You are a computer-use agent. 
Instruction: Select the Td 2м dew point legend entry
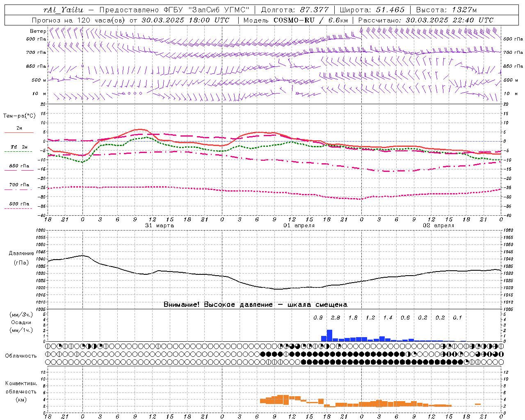pos(19,147)
